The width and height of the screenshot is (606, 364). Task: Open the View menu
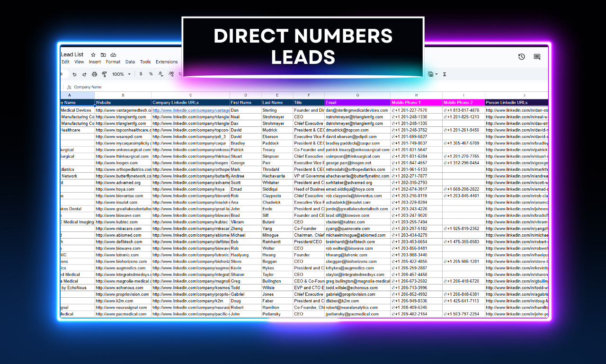(79, 62)
